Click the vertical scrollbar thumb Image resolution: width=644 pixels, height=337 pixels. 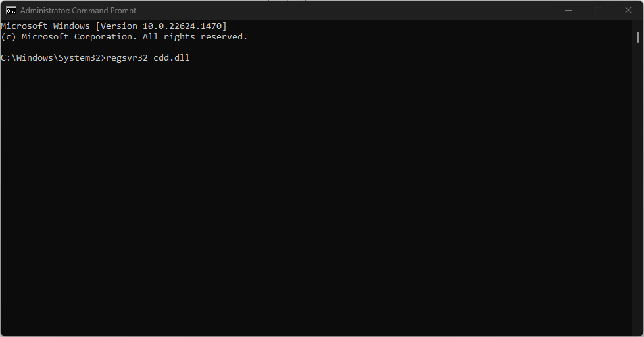click(x=637, y=36)
